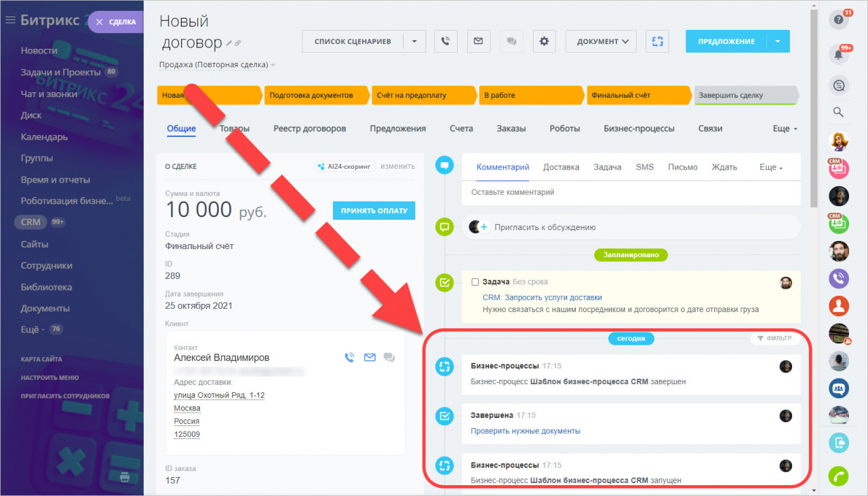Click the green phone icon at bottom right

pyautogui.click(x=839, y=476)
